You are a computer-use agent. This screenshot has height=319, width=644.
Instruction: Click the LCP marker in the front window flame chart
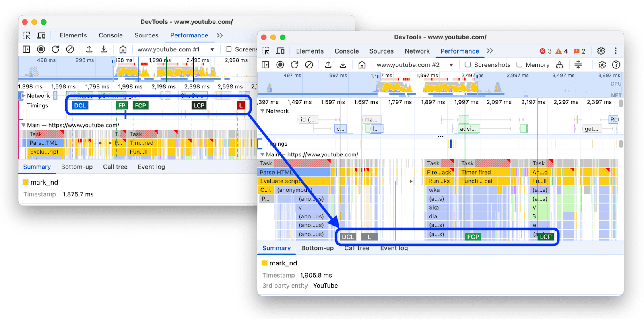[x=546, y=237]
